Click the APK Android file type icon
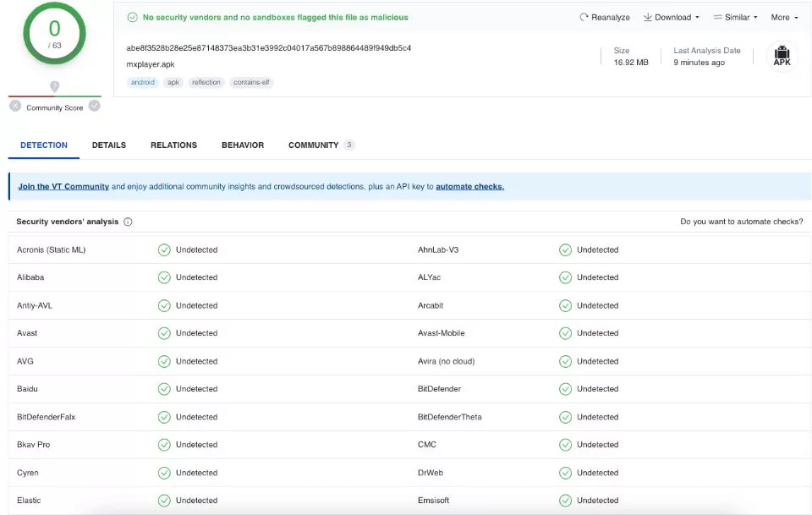Image resolution: width=812 pixels, height=515 pixels. click(x=782, y=56)
